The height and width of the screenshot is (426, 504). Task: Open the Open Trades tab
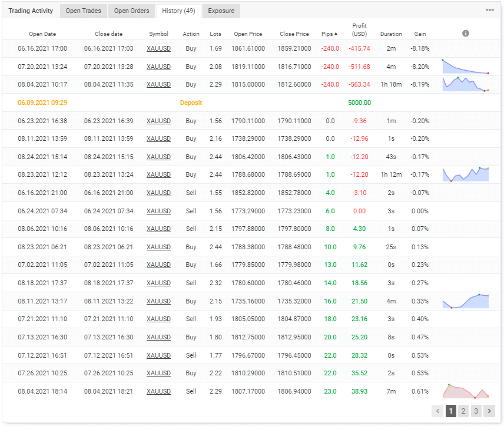(83, 11)
